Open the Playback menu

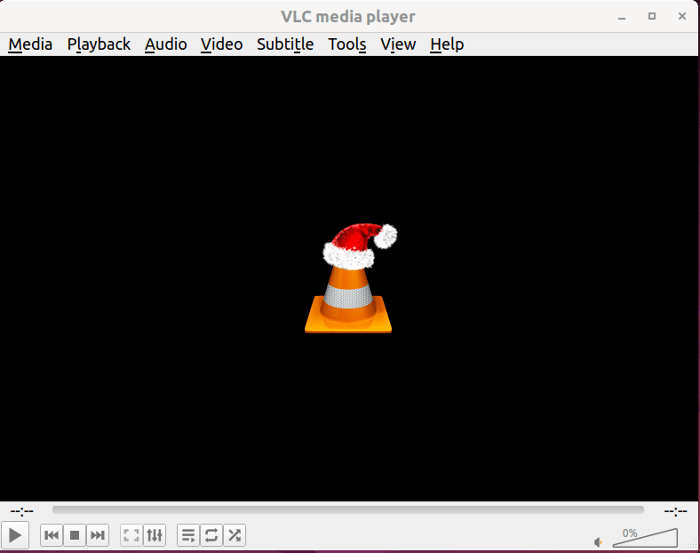pyautogui.click(x=99, y=44)
